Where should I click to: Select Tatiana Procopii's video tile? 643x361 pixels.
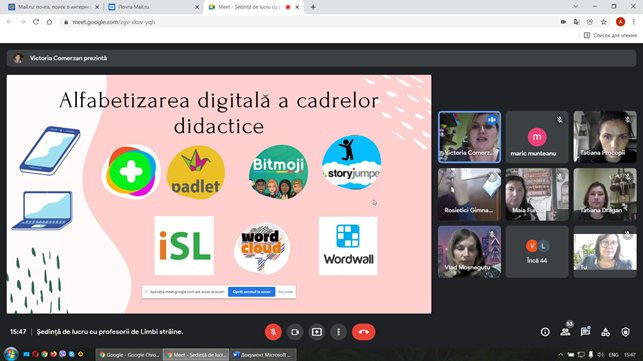coord(605,137)
